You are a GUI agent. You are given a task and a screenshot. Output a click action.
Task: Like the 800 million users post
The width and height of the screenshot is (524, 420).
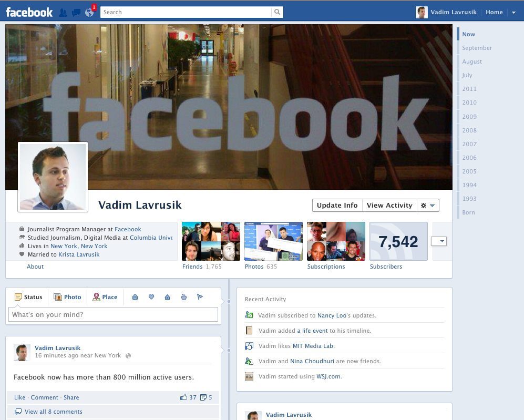19,397
